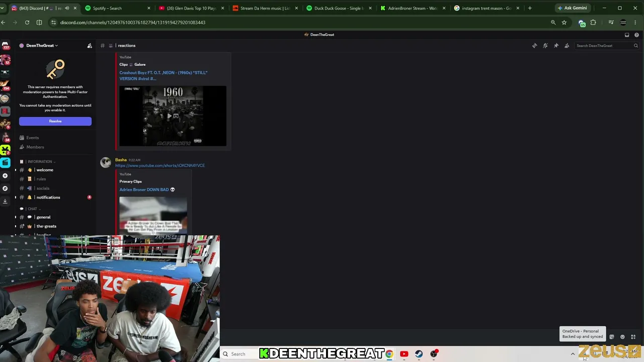Show pinned messages in reactions channel
This screenshot has width=644, height=362.
tap(556, 46)
